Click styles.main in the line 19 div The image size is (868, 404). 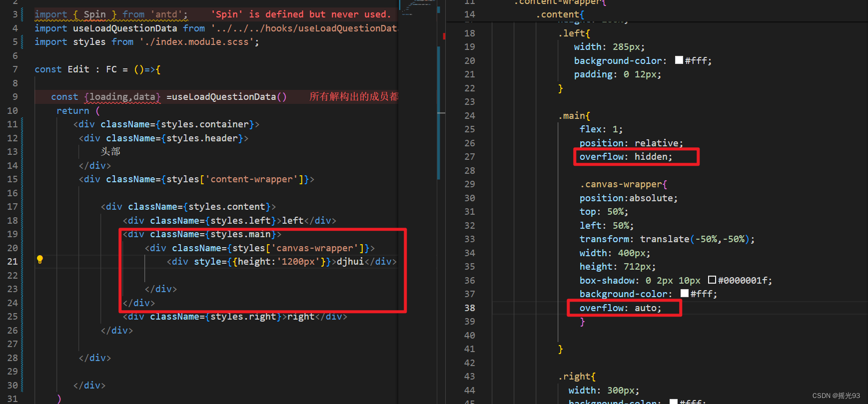(241, 234)
